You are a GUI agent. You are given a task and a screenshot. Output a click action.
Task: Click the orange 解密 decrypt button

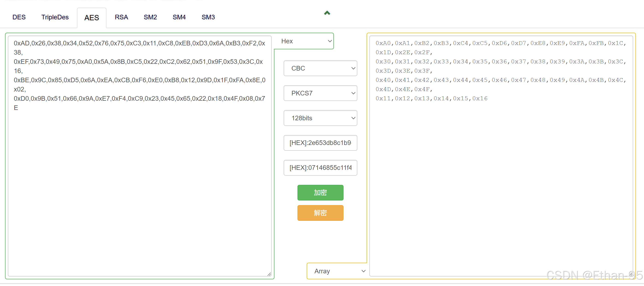tap(320, 213)
